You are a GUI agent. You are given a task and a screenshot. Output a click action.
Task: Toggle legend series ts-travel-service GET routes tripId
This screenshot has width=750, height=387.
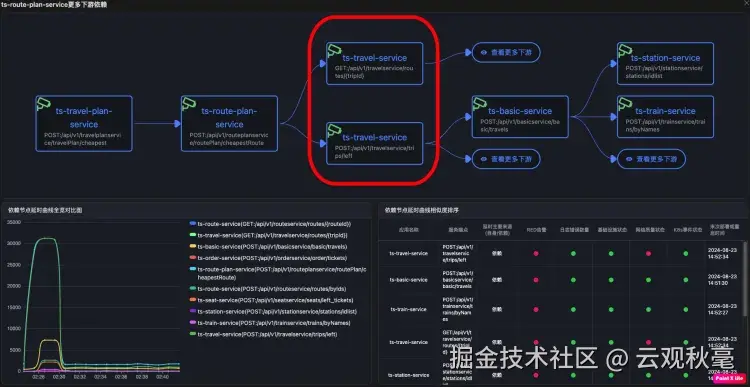pos(268,235)
